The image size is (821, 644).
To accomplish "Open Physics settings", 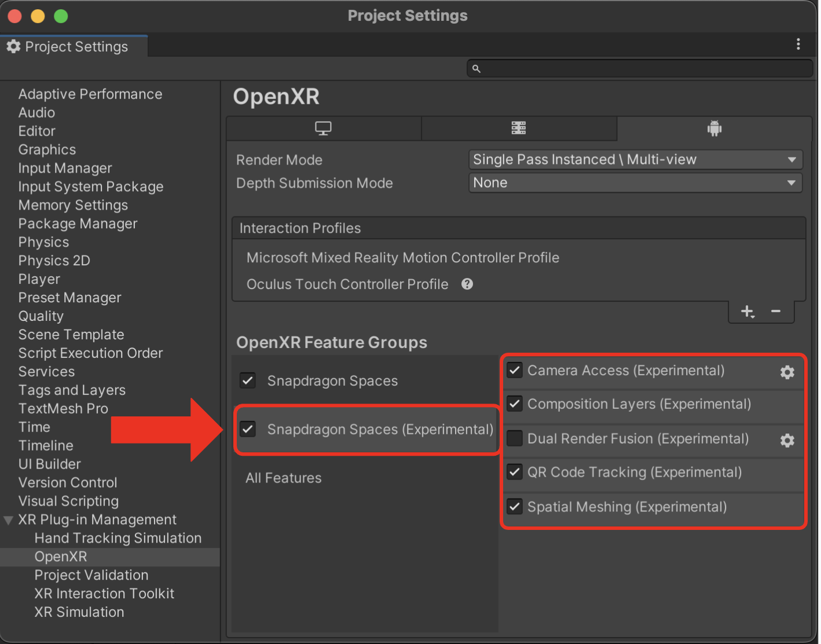I will pos(43,242).
